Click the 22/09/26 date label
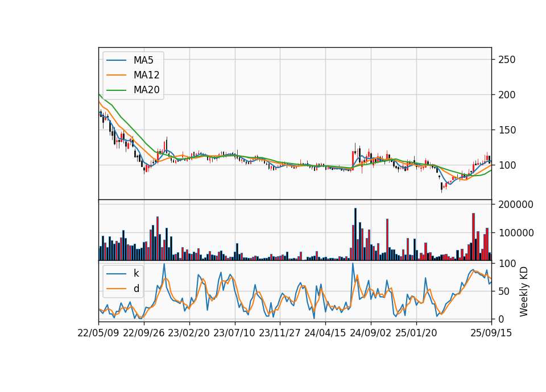This screenshot has width=546, height=392. pyautogui.click(x=144, y=333)
